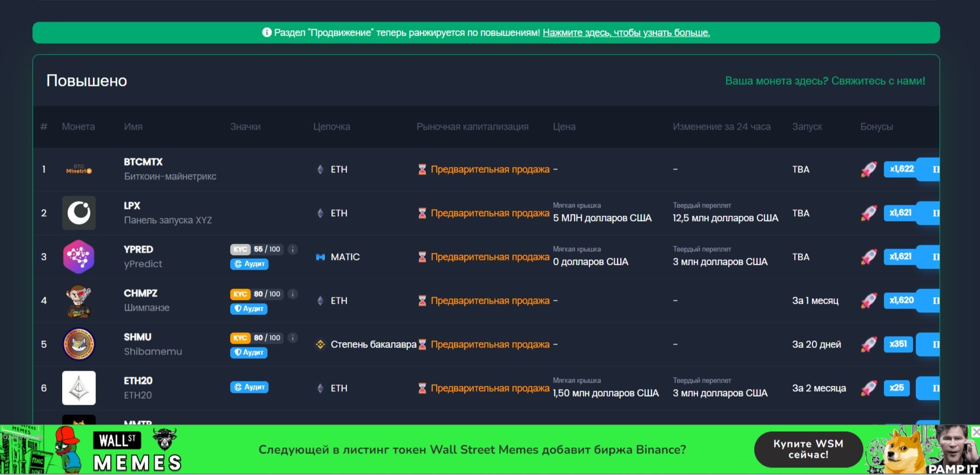Viewport: 980px width, 475px height.
Task: Click the ETH chain icon in BTCMTX row
Action: pyautogui.click(x=320, y=169)
